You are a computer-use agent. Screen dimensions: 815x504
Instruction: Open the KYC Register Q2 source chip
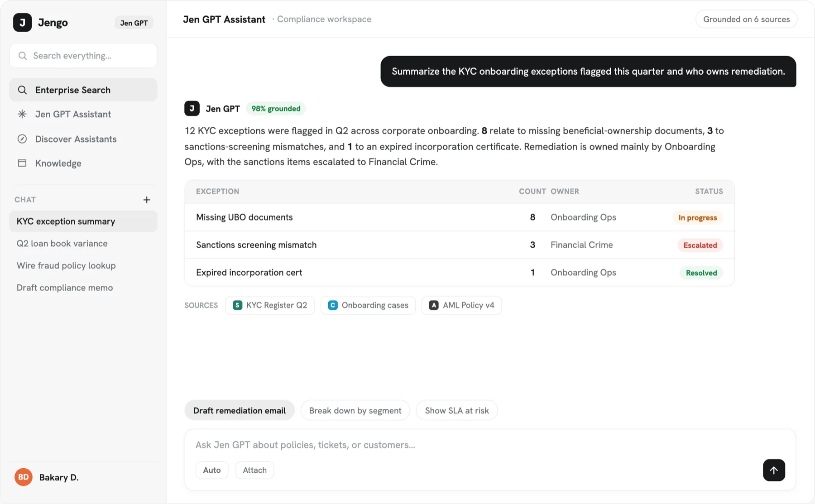click(270, 305)
